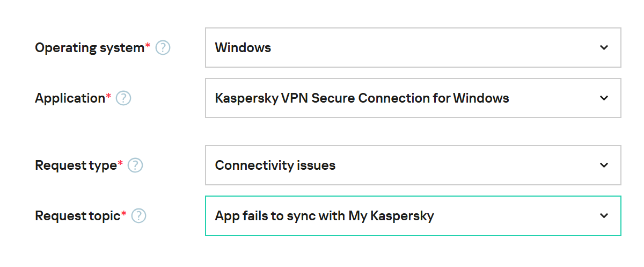644x267 pixels.
Task: Open the Application dropdown field
Action: coord(413,98)
